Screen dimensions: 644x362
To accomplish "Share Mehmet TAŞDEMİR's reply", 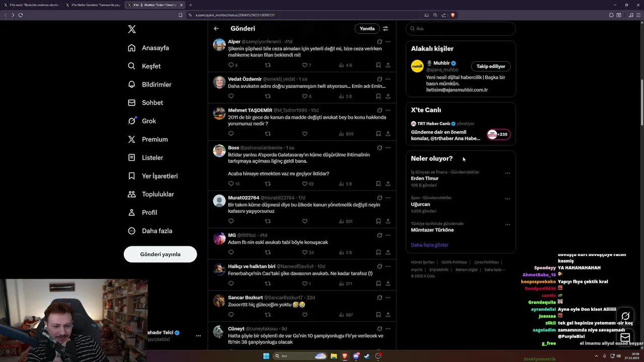I will click(x=388, y=134).
